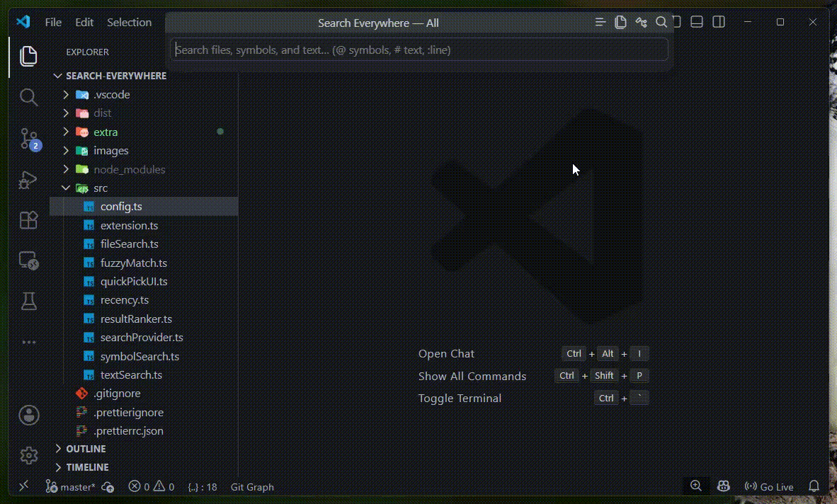Open the Explorer view in activity bar
The width and height of the screenshot is (837, 504).
click(28, 56)
